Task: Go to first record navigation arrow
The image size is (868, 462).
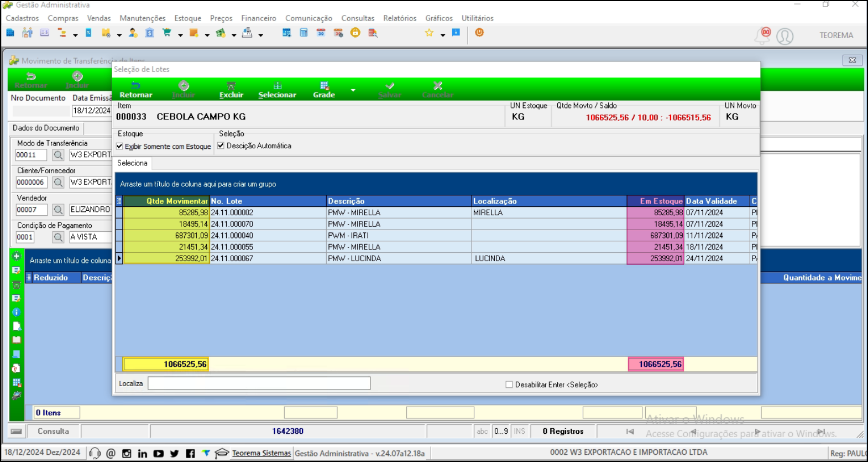Action: pos(630,431)
